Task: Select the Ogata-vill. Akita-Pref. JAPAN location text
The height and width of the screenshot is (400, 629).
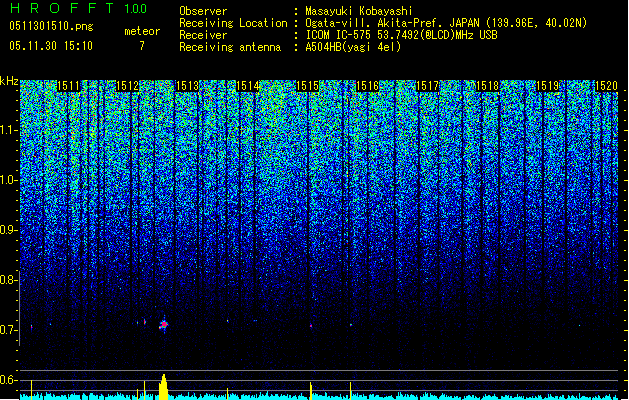Action: pos(446,23)
